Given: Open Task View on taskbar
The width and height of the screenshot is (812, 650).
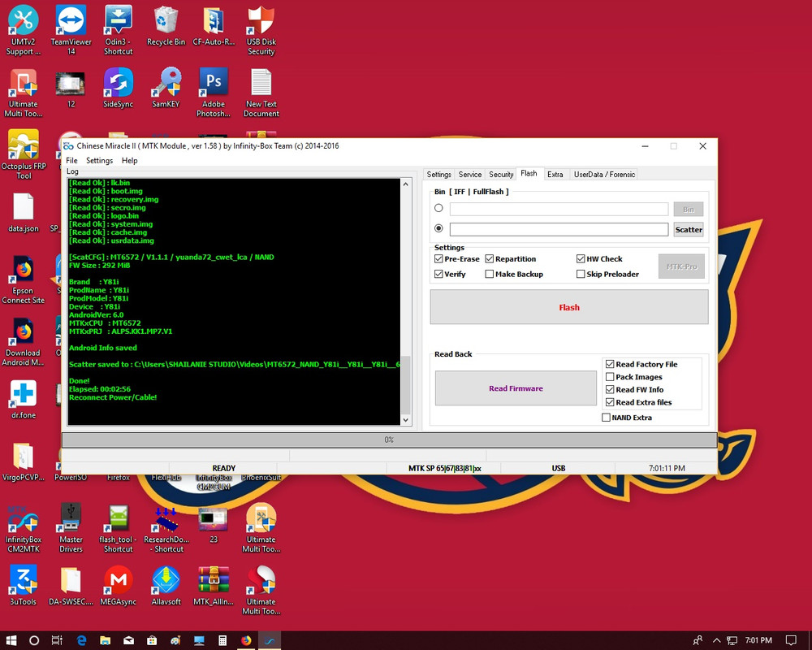Looking at the screenshot, I should (x=57, y=640).
